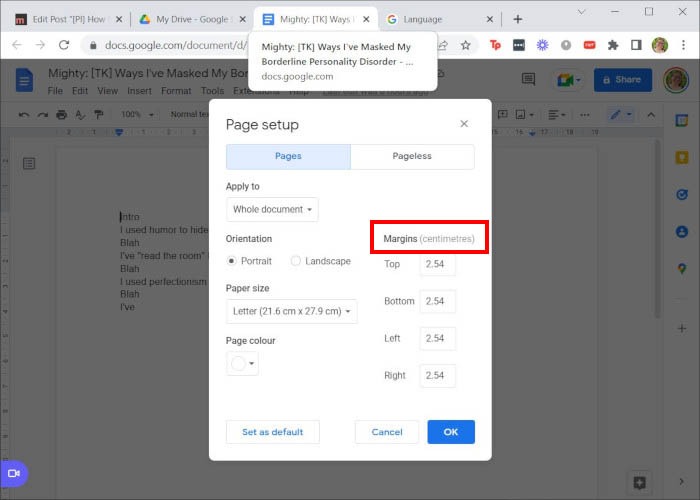Image resolution: width=700 pixels, height=500 pixels.
Task: Open the File menu
Action: [x=55, y=91]
